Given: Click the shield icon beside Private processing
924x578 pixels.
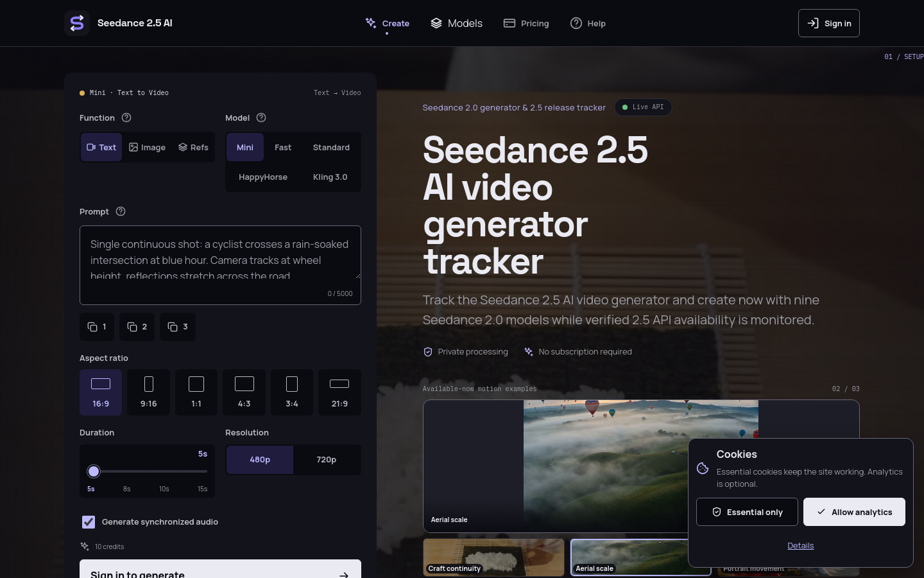Looking at the screenshot, I should (428, 352).
